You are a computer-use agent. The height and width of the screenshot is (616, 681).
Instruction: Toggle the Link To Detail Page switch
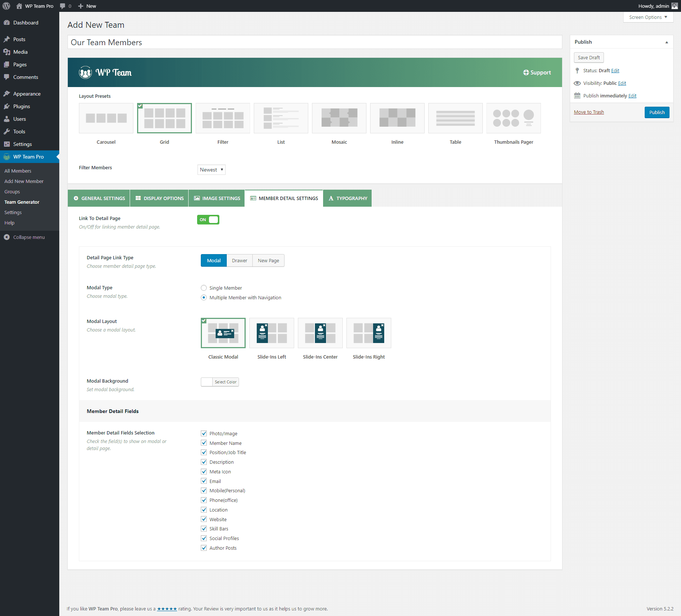click(208, 220)
